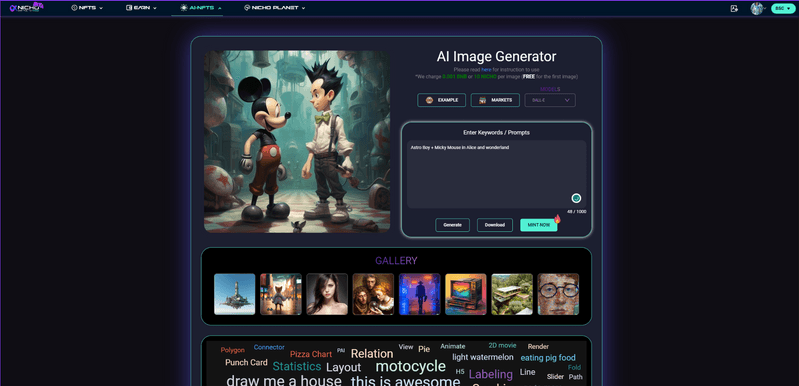Click the create NFT image icon in header
This screenshot has width=799, height=386.
pyautogui.click(x=734, y=8)
